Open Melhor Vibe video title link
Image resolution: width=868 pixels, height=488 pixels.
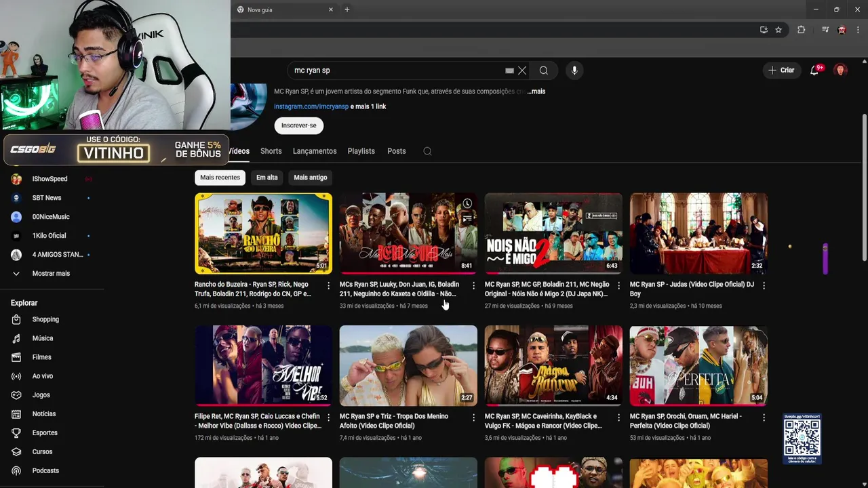258,422
